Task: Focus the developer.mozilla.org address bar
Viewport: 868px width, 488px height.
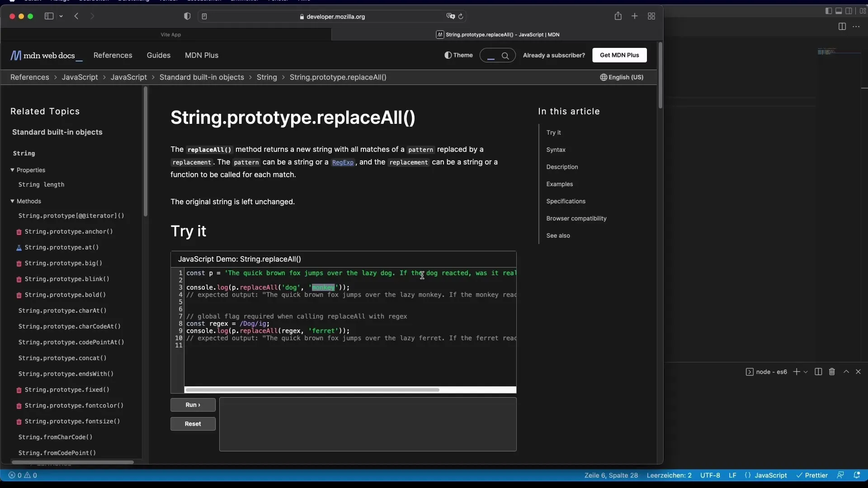Action: [332, 16]
